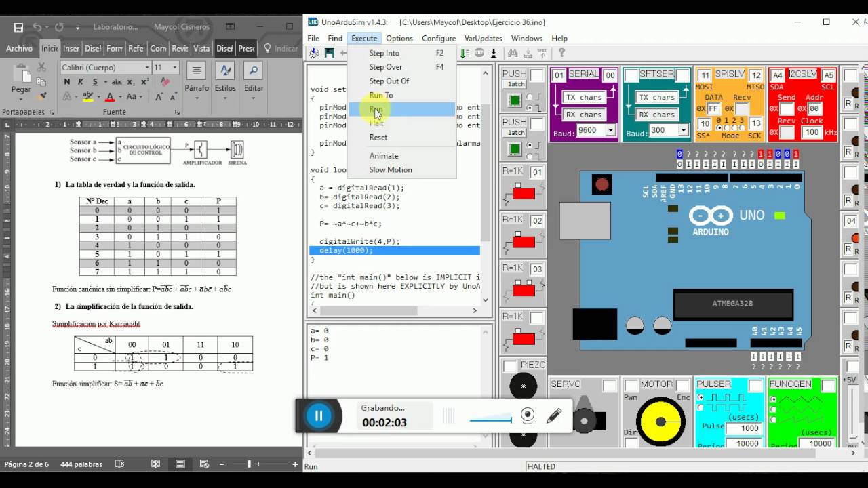Click the recorder webcam overlay icon
This screenshot has height=488, width=868.
click(x=528, y=415)
